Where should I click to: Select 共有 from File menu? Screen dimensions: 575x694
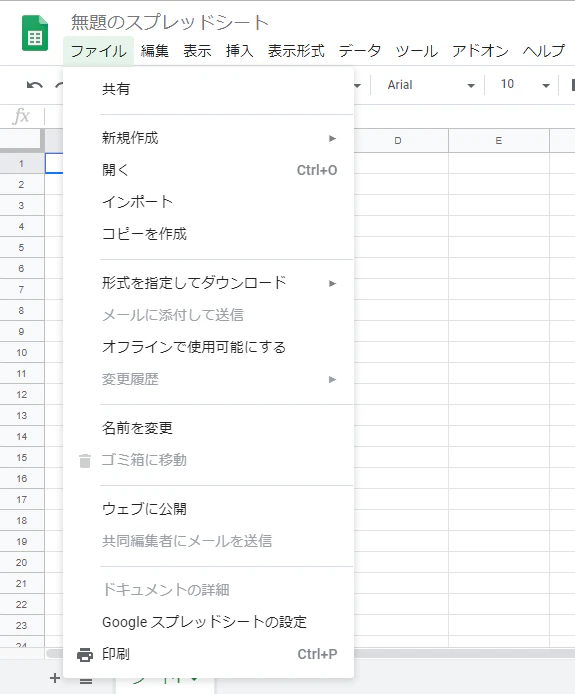tap(208, 89)
